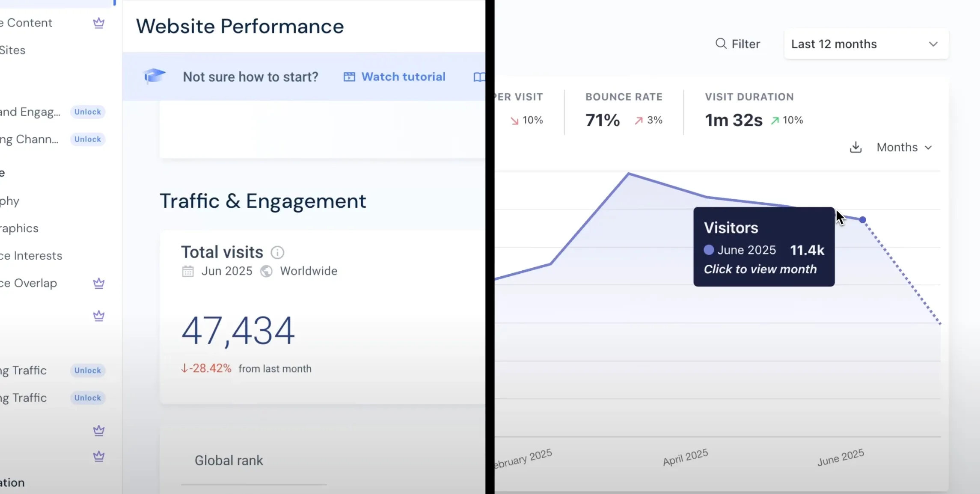Click the Jun 2025 calendar icon
980x494 pixels.
188,271
